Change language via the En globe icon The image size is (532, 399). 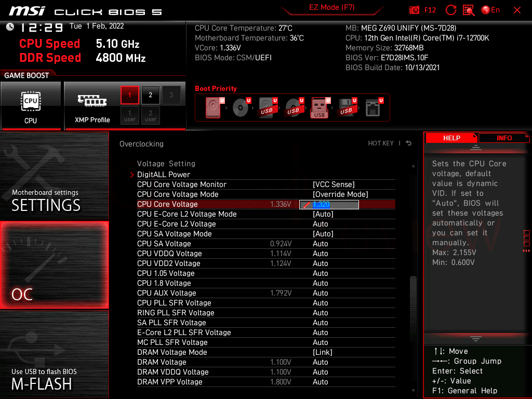[x=490, y=10]
